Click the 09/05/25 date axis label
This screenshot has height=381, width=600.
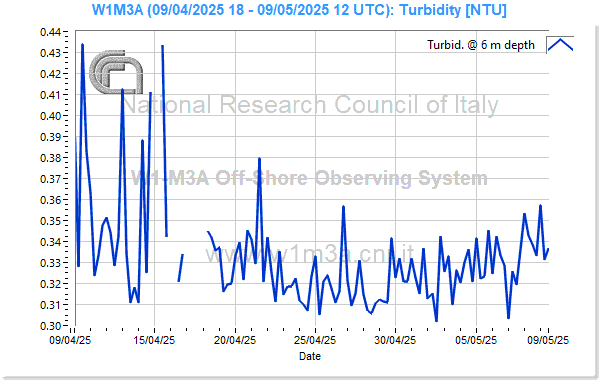point(548,340)
